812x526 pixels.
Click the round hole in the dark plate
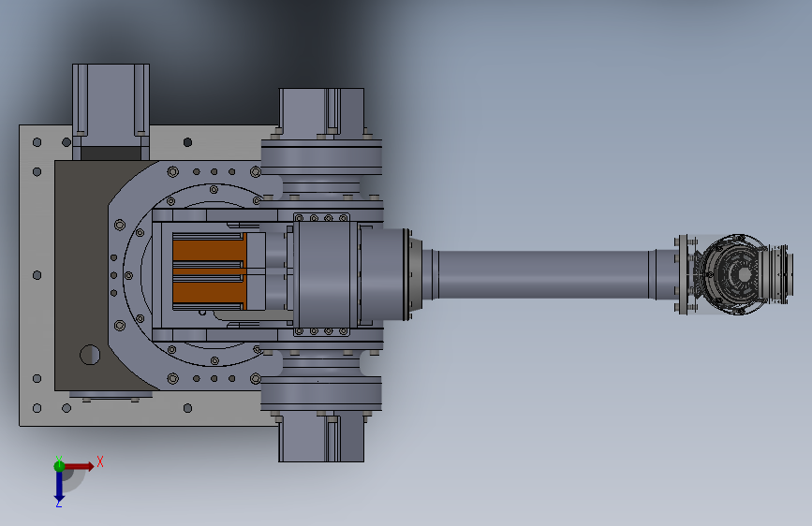pyautogui.click(x=90, y=355)
